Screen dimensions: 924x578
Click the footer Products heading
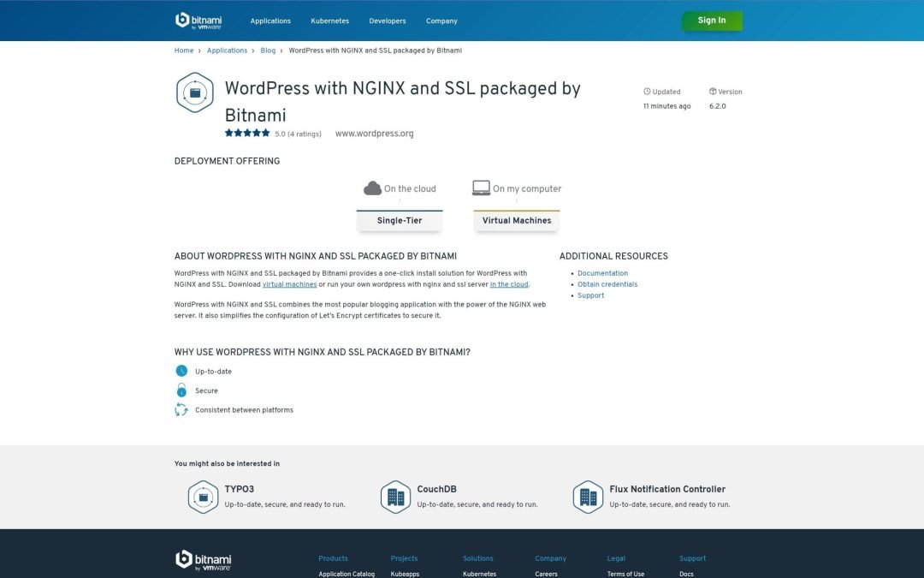pos(333,558)
